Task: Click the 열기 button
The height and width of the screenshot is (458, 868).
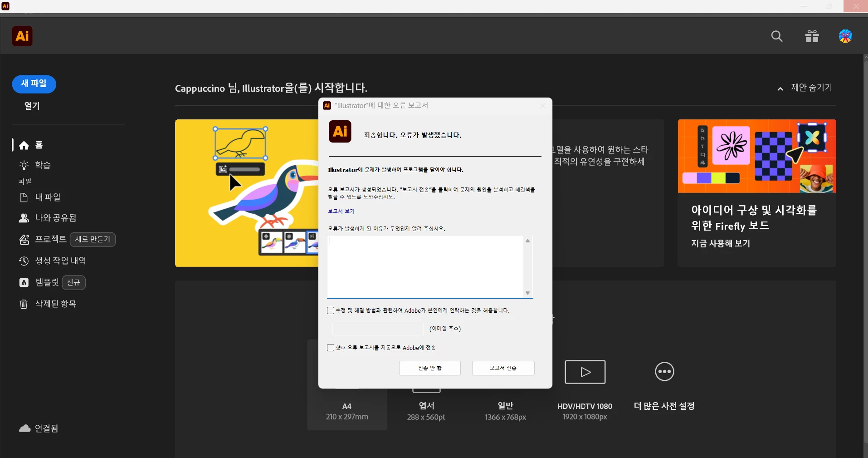Action: tap(32, 106)
